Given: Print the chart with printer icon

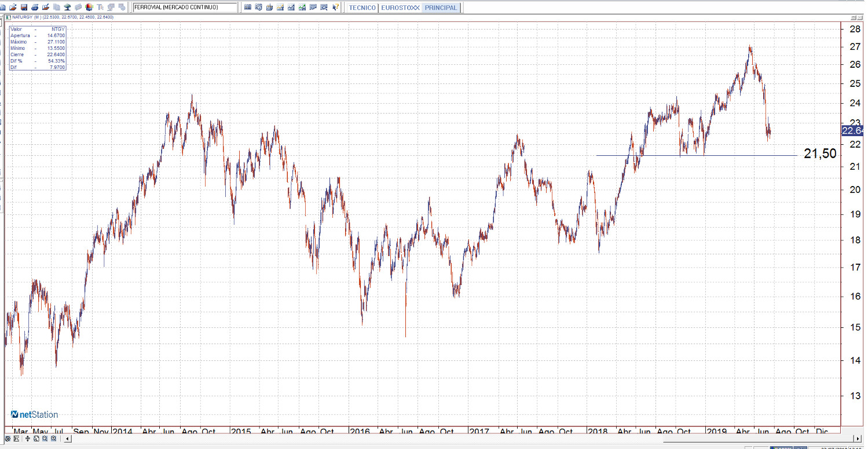Looking at the screenshot, I should 35,8.
